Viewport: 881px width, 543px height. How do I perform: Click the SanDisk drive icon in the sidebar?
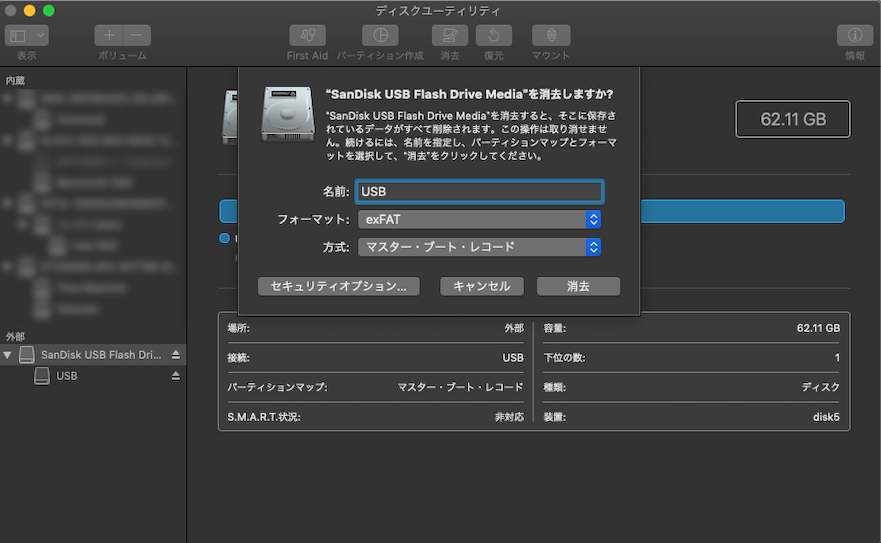(x=26, y=355)
